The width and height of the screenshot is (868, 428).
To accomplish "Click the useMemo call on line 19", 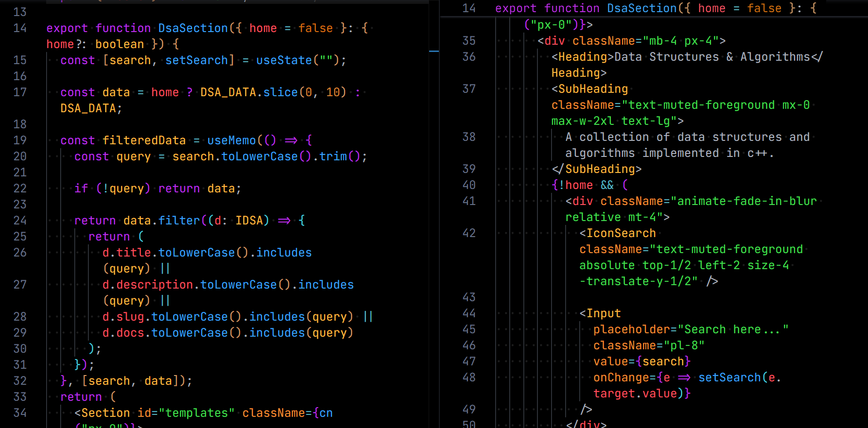I will tap(231, 140).
